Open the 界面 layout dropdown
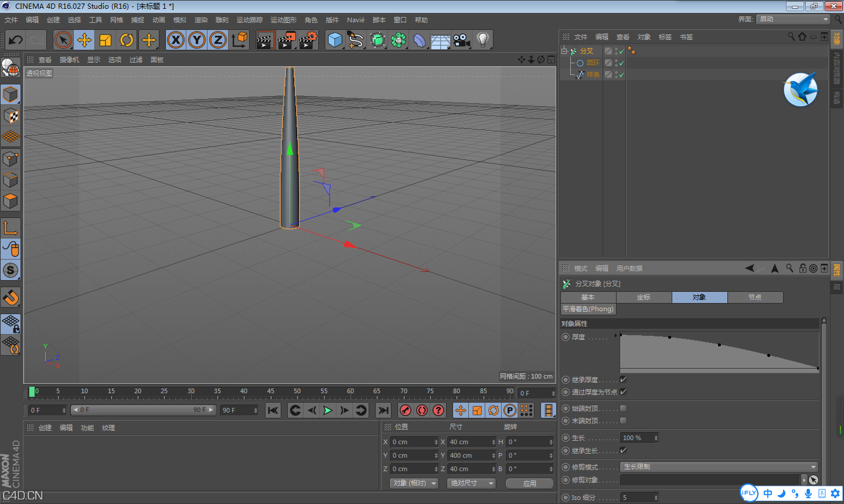 pos(793,19)
